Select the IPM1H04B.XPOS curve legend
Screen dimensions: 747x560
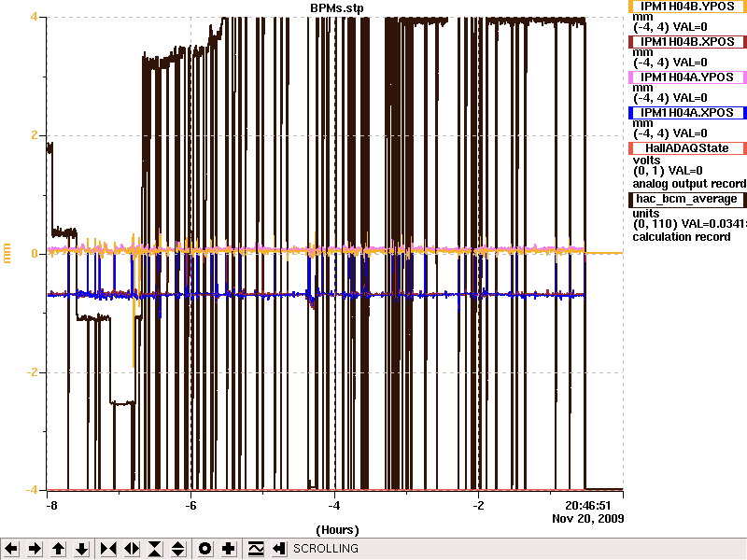click(x=687, y=42)
